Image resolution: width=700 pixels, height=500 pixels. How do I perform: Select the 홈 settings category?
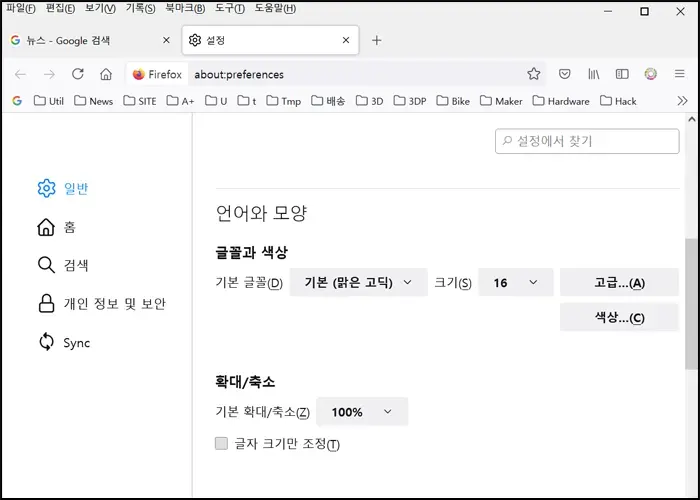56,227
